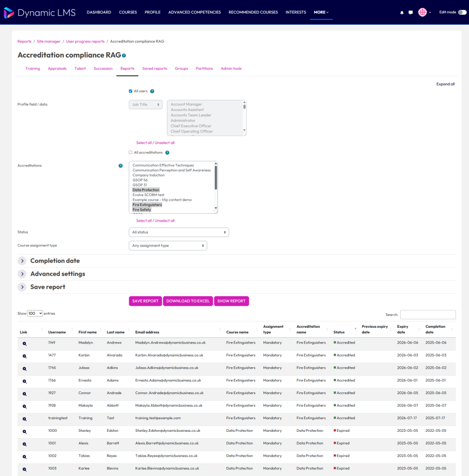Open dropdown arrow next to user avatar

430,13
